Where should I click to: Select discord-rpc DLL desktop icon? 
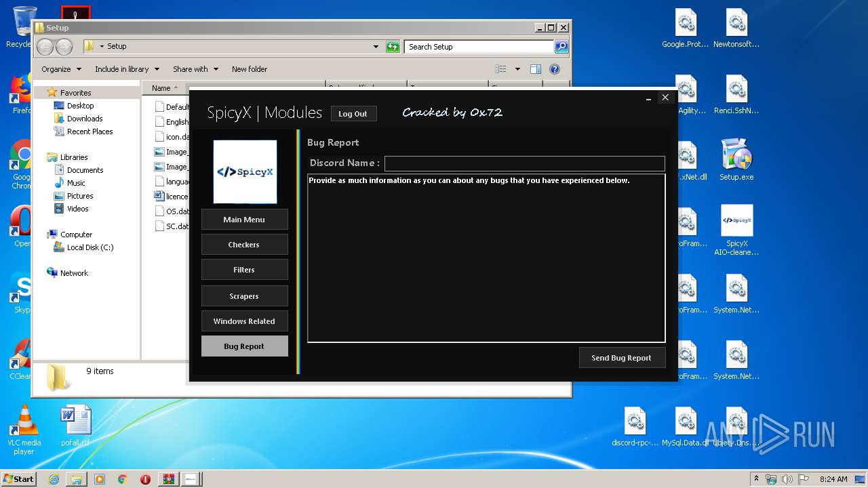[x=635, y=427]
